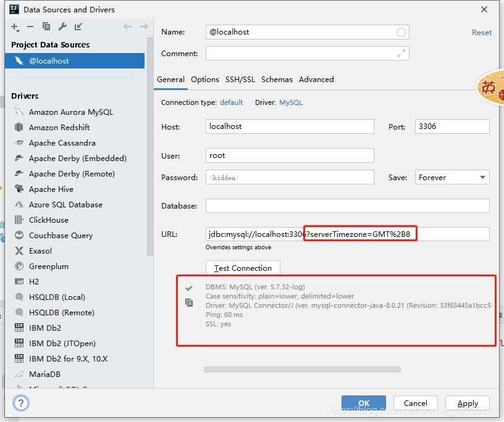Image resolution: width=504 pixels, height=422 pixels.
Task: Select Apache Derby (Embedded) driver
Action: [77, 159]
